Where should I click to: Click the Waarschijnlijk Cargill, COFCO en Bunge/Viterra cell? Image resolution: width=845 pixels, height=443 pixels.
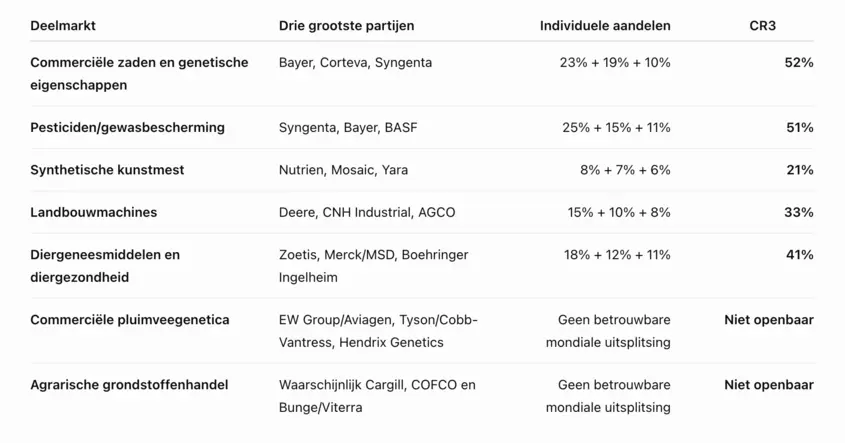(x=377, y=396)
